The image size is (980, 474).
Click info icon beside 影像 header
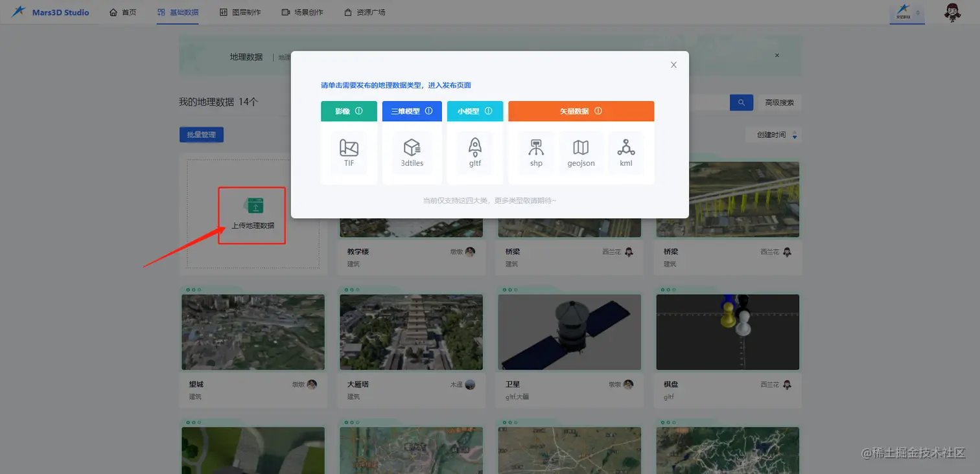pos(358,111)
